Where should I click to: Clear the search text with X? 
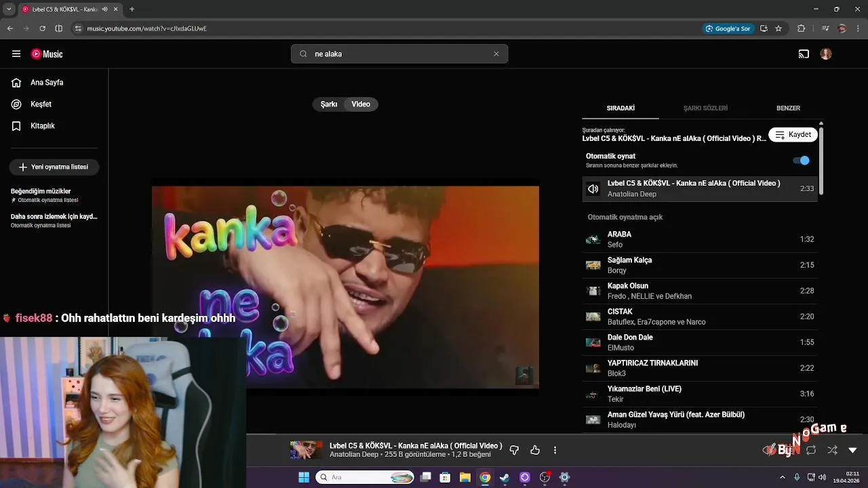(496, 54)
